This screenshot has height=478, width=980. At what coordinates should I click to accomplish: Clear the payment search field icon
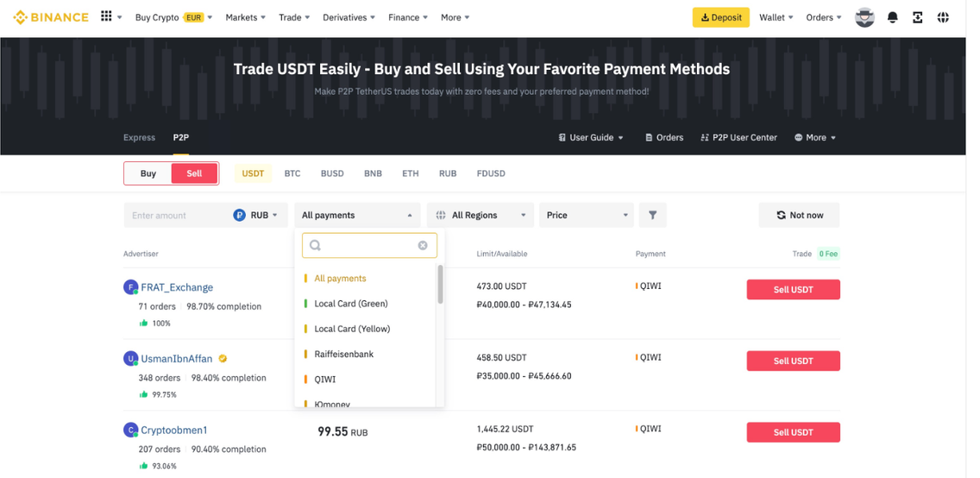pos(423,246)
